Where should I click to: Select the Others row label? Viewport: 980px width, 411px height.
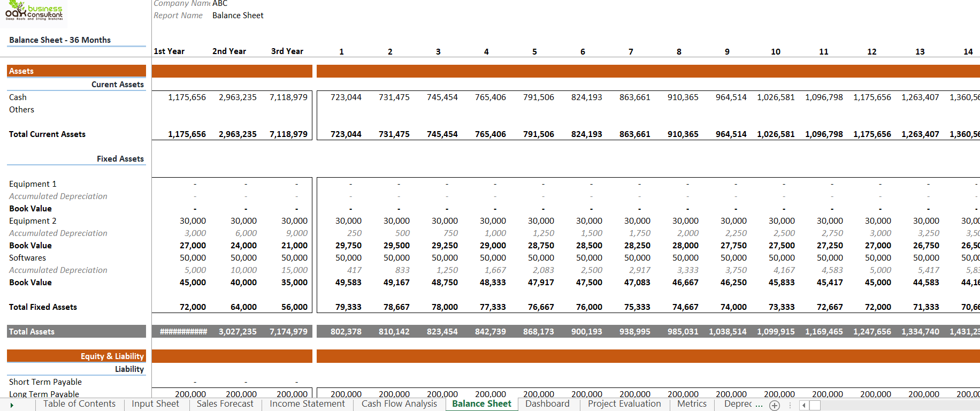(21, 110)
